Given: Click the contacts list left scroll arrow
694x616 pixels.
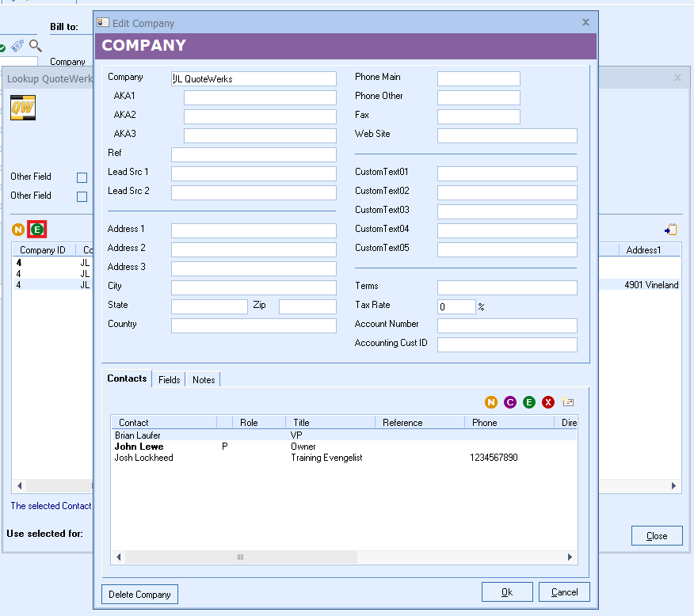Looking at the screenshot, I should (118, 557).
